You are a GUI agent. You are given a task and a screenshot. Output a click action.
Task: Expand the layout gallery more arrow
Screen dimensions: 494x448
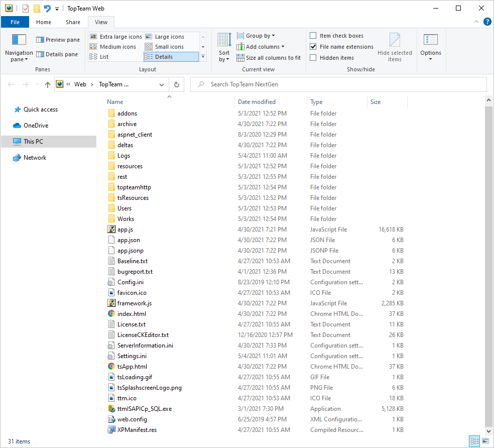click(203, 57)
